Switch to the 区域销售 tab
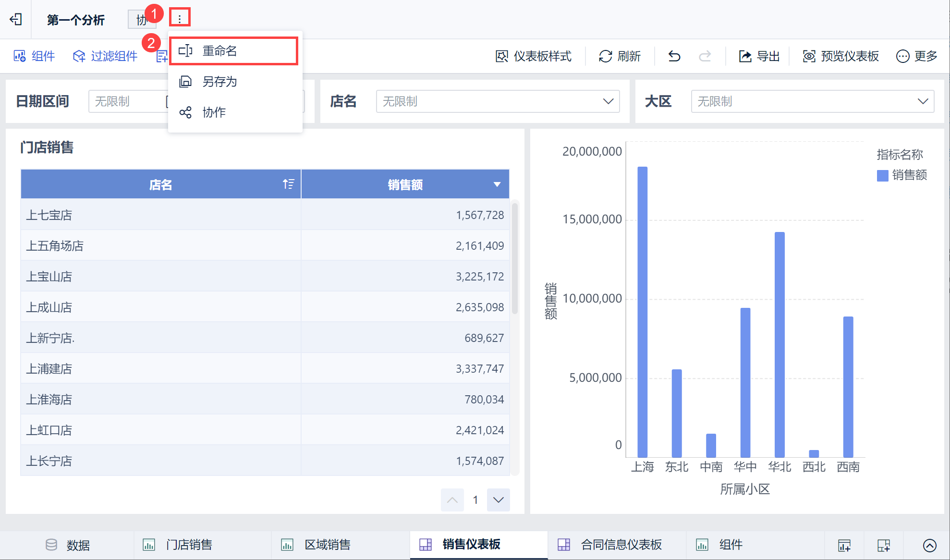The image size is (950, 560). pyautogui.click(x=327, y=545)
